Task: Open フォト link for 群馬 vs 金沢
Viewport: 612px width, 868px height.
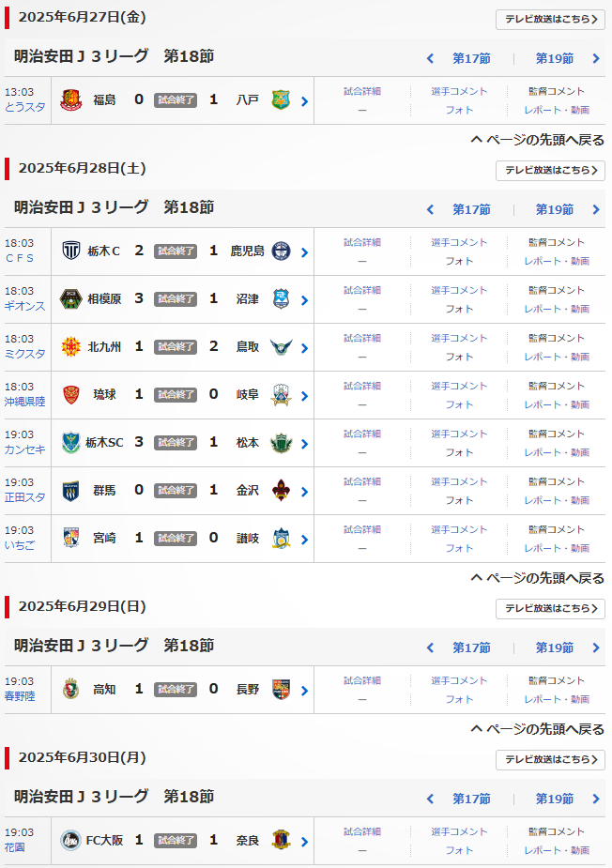Action: 459,500
